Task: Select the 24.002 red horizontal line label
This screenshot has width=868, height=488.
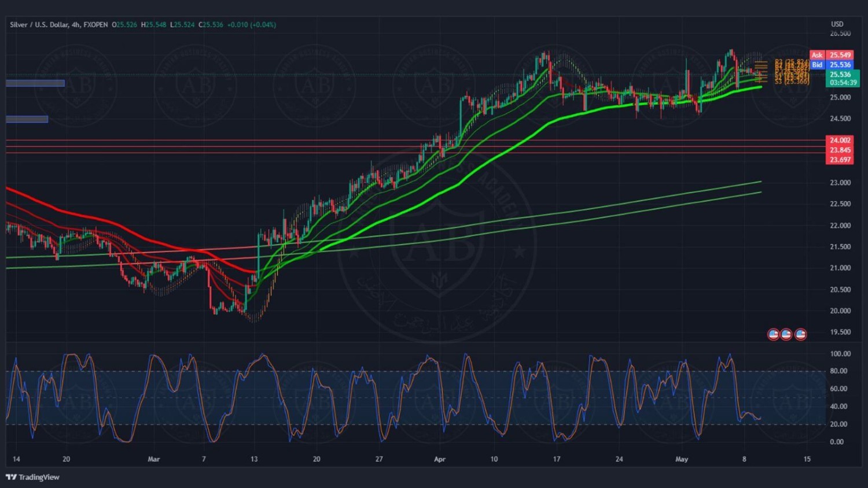Action: click(x=840, y=141)
